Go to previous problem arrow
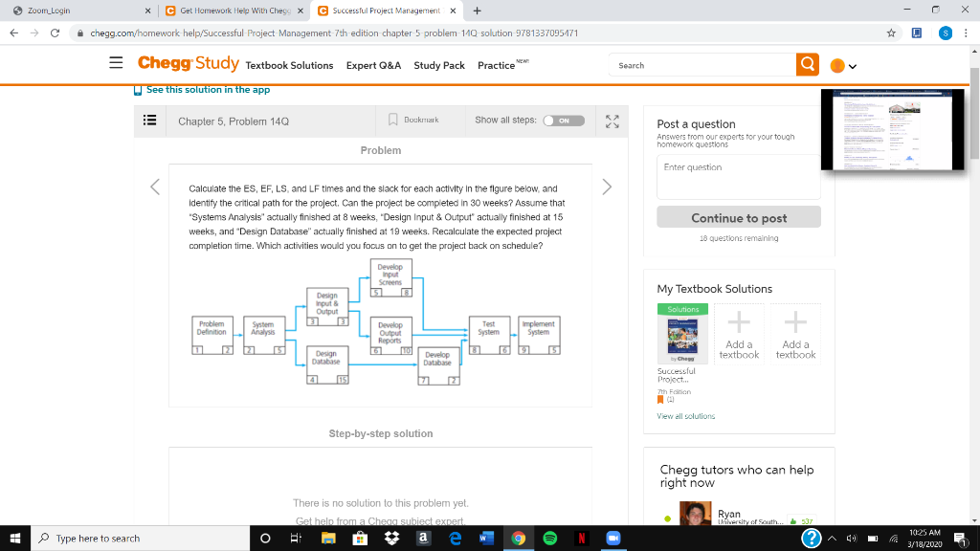 (x=155, y=187)
